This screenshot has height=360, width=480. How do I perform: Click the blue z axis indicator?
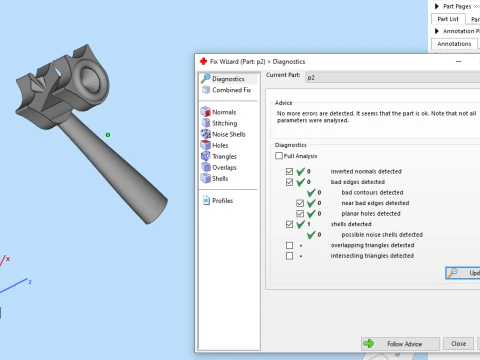15,286
